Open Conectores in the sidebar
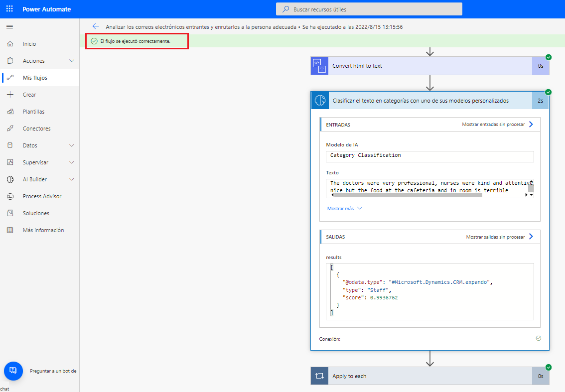The height and width of the screenshot is (392, 565). pos(40,129)
